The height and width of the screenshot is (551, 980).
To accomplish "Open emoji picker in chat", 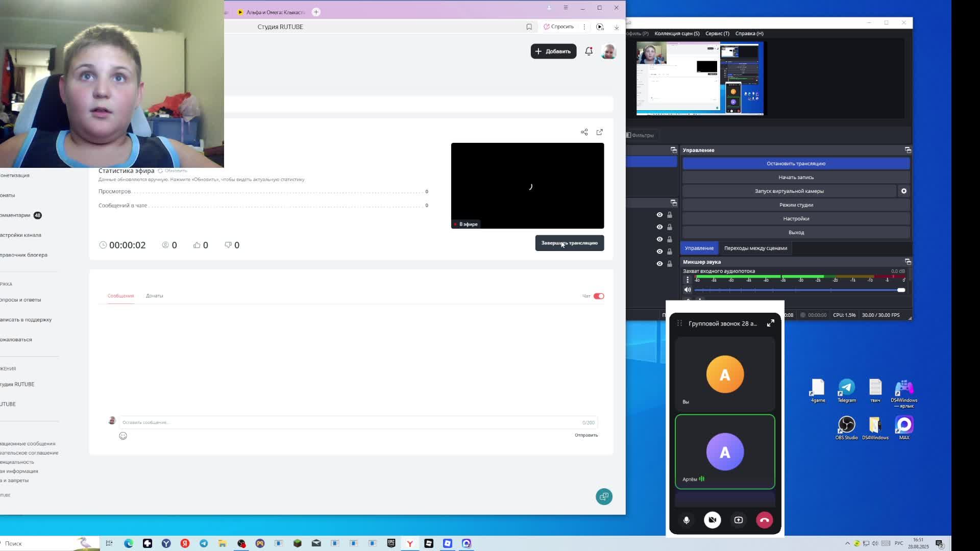I will point(123,436).
